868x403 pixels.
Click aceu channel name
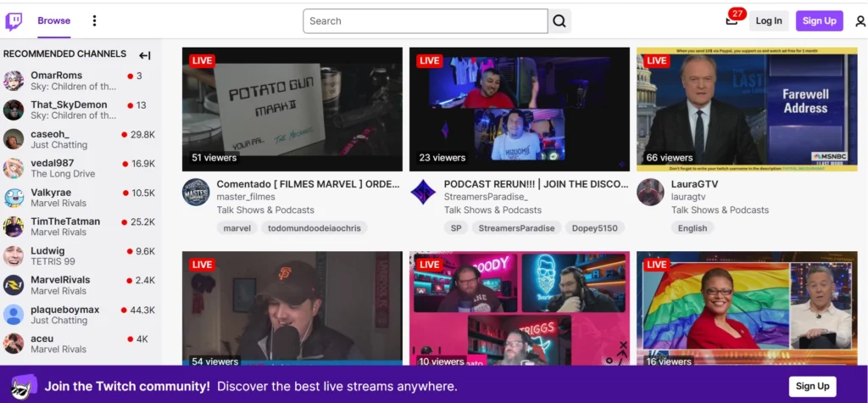pyautogui.click(x=42, y=339)
